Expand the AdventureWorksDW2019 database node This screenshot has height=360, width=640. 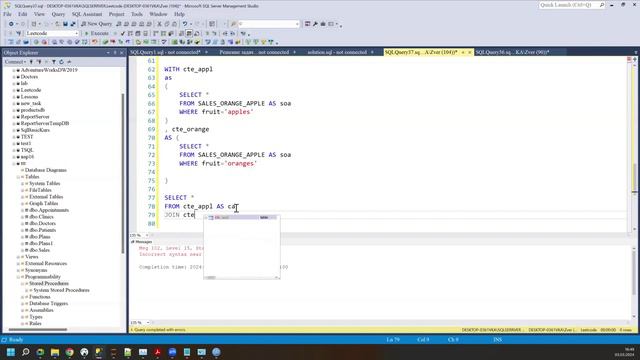[x=14, y=70]
